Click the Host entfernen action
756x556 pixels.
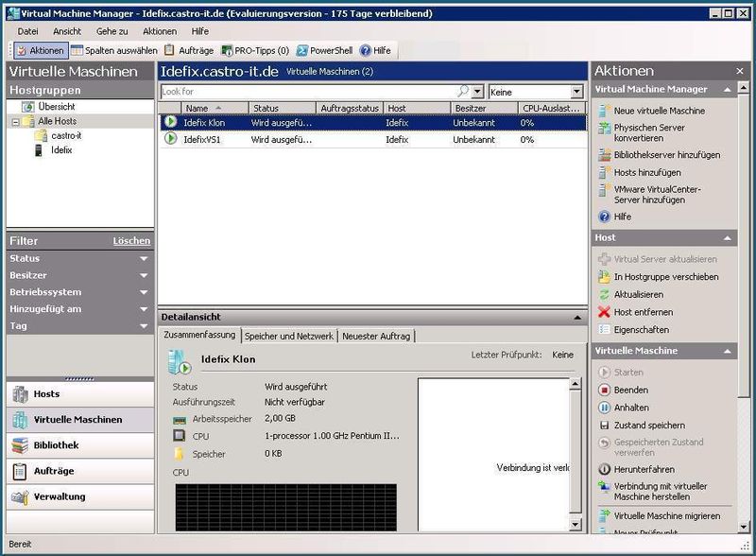pyautogui.click(x=643, y=312)
